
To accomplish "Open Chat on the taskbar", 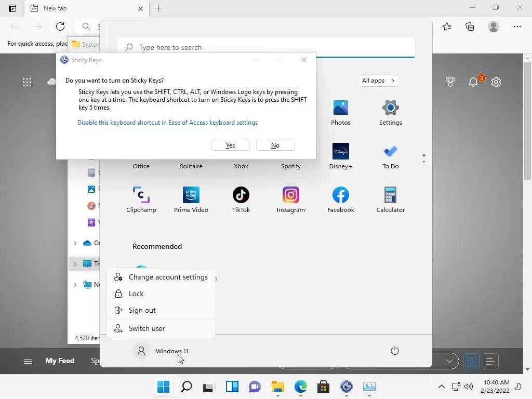I will tap(255, 387).
